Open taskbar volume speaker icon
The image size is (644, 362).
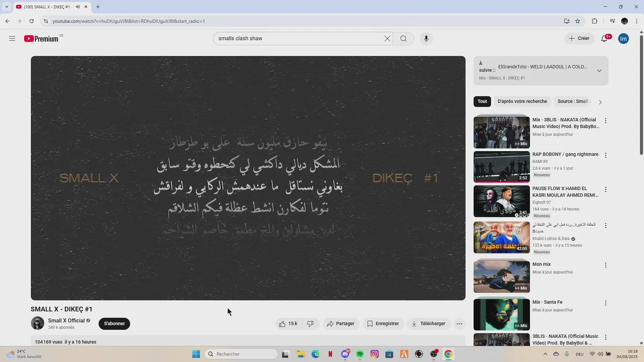click(x=600, y=354)
